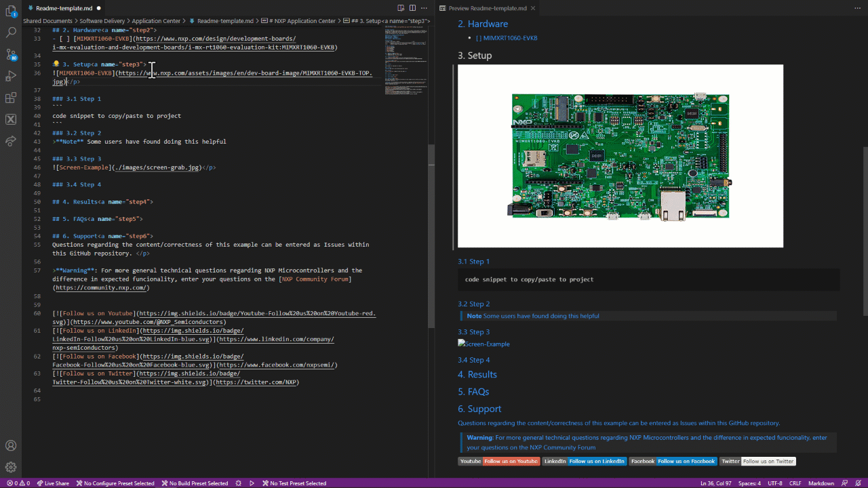Change the Spaces: 4 indentation setting
The image size is (868, 488).
pyautogui.click(x=749, y=483)
